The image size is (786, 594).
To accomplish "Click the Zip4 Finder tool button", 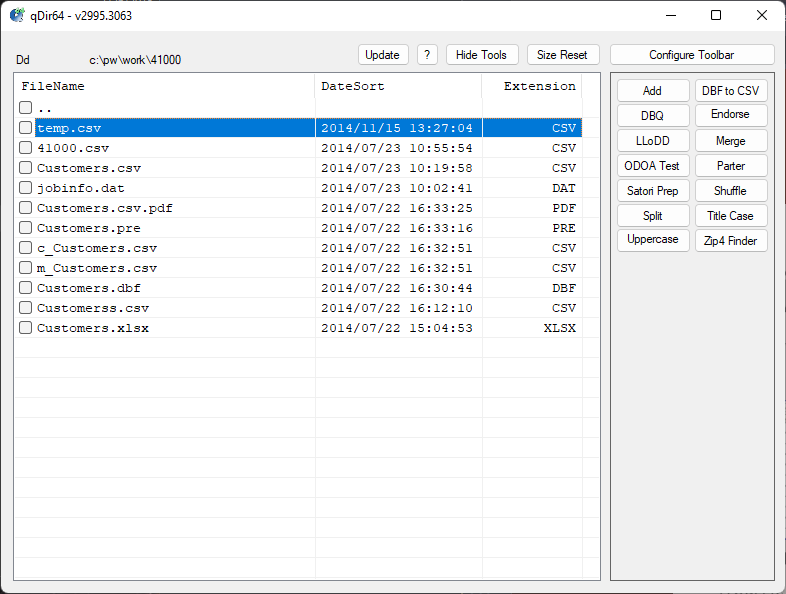I will 731,241.
